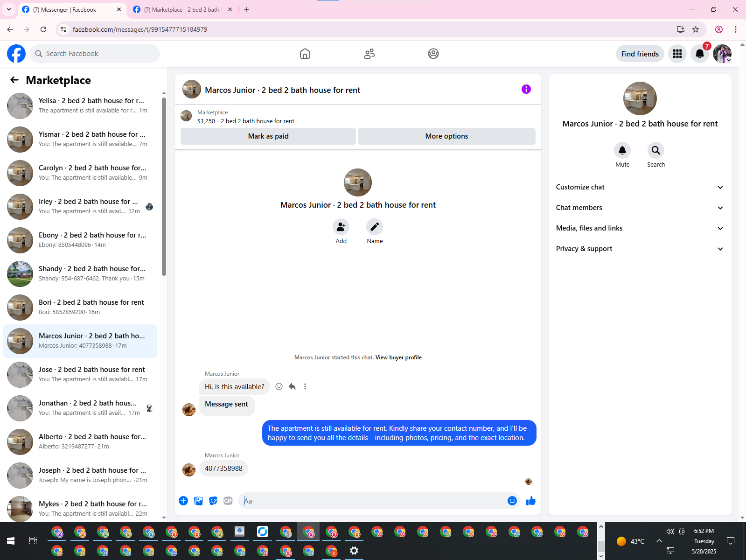Image resolution: width=746 pixels, height=560 pixels.
Task: Open Ebony conversation in list
Action: [80, 240]
